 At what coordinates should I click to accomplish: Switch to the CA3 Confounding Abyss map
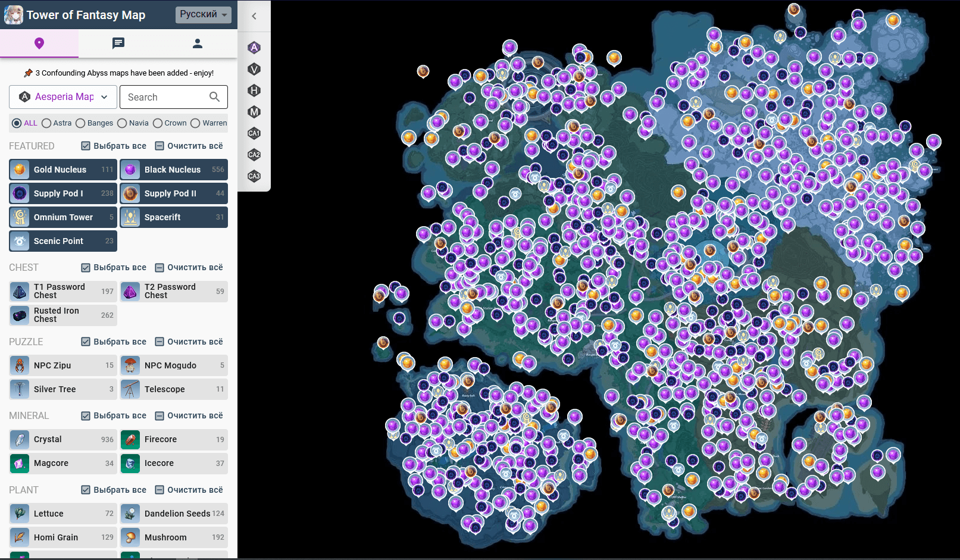(x=254, y=176)
